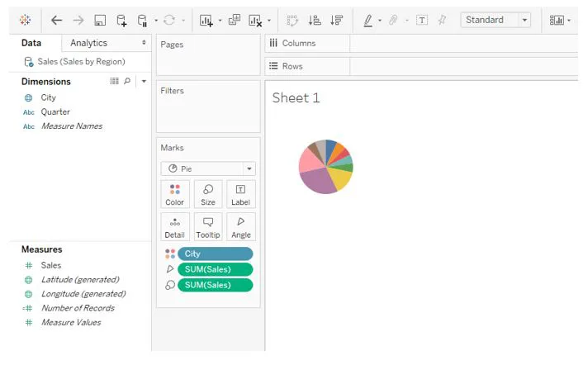Screen dimensions: 588x365
Task: Select the Measure Names field
Action: click(72, 126)
